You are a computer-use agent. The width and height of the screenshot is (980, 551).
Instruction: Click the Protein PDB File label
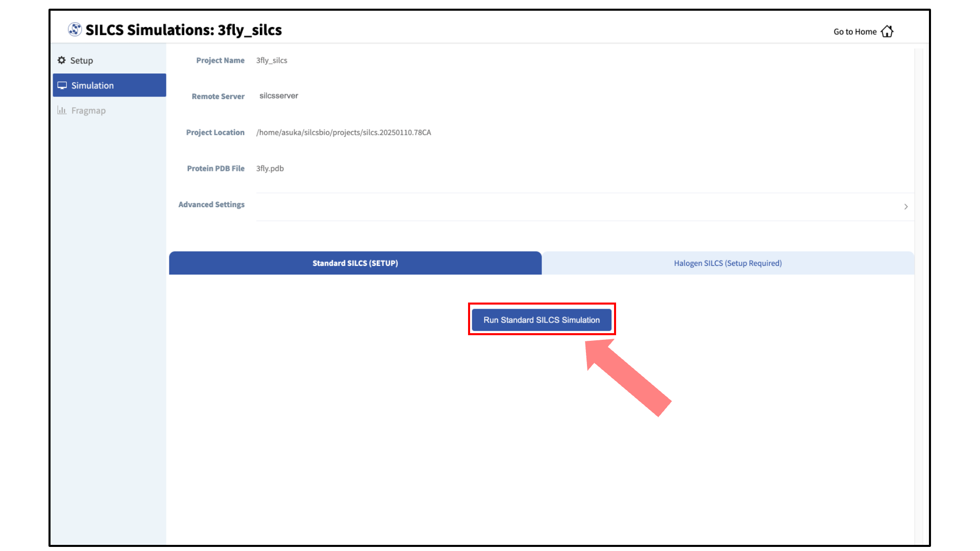216,168
